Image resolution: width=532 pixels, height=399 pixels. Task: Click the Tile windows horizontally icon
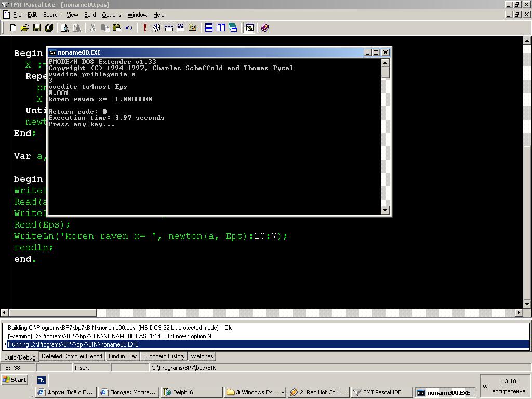[x=209, y=28]
